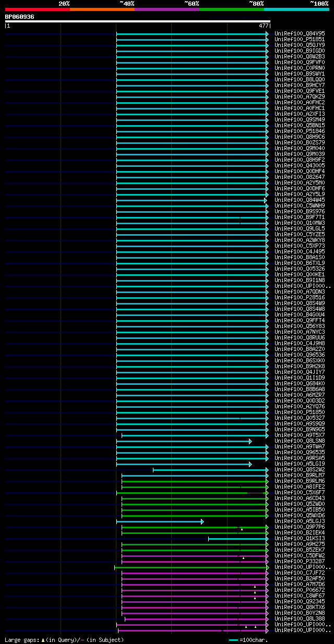This screenshot has width=334, height=644.
Task: Open hit UniRef100_P51851
Action: [300, 39]
